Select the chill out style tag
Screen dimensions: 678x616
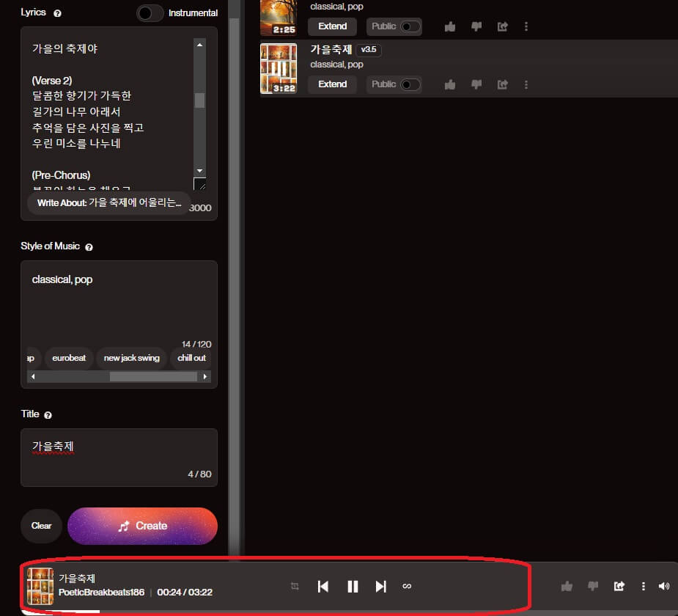(x=191, y=358)
